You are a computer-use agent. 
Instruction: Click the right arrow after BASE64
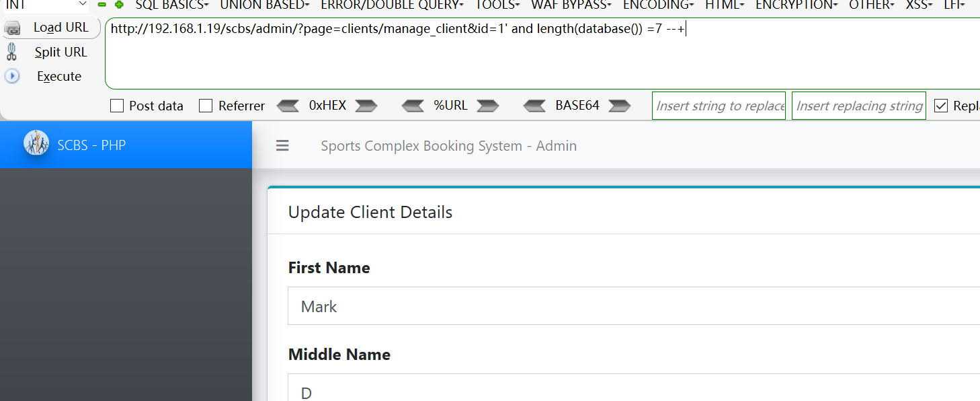coord(620,106)
